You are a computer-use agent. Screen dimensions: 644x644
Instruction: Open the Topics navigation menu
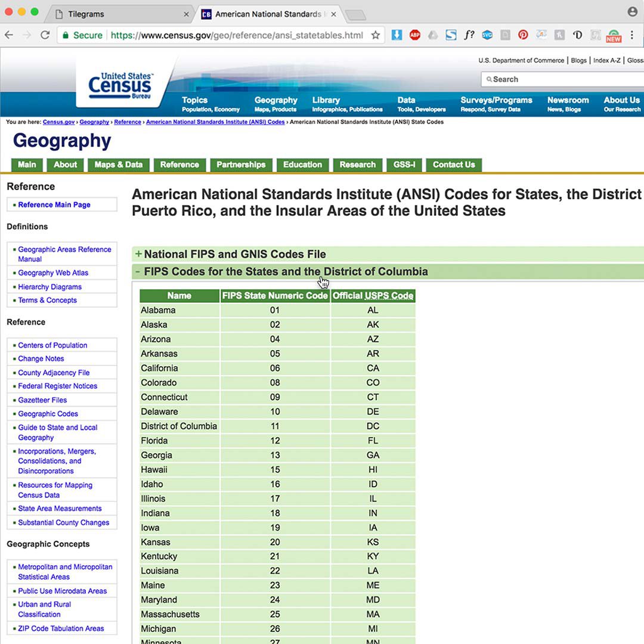coord(210,104)
